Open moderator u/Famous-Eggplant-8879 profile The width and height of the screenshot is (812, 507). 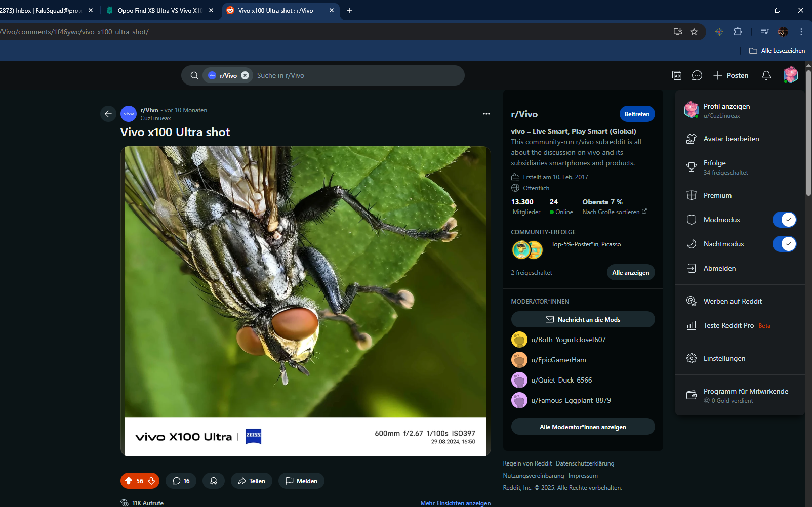[561, 400]
